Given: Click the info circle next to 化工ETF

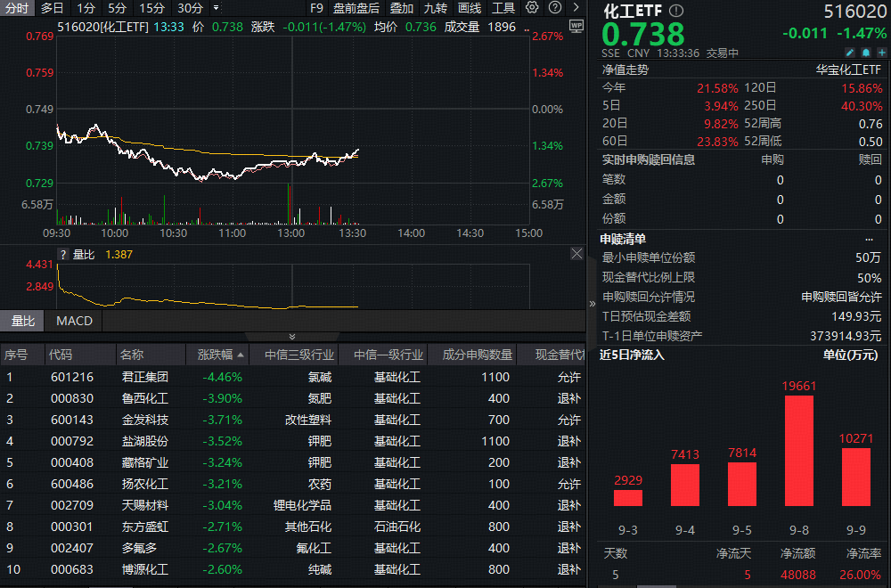Looking at the screenshot, I should pyautogui.click(x=676, y=11).
